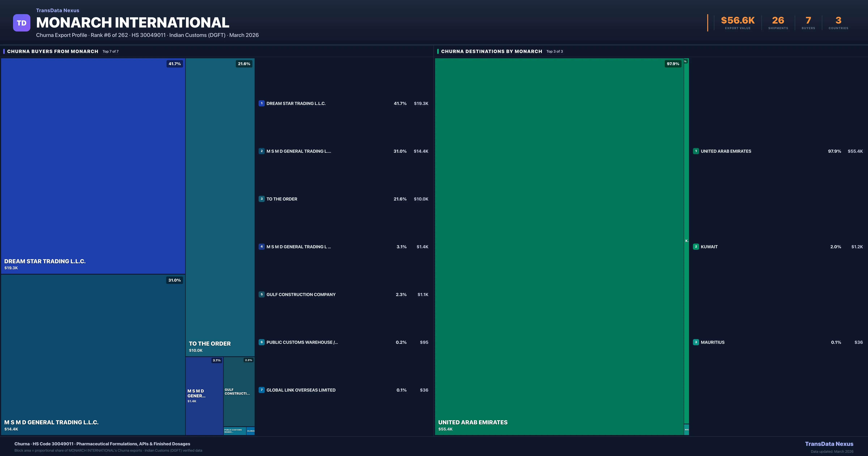
Task: Expand the Top 3 of 3 destinations list
Action: [555, 51]
